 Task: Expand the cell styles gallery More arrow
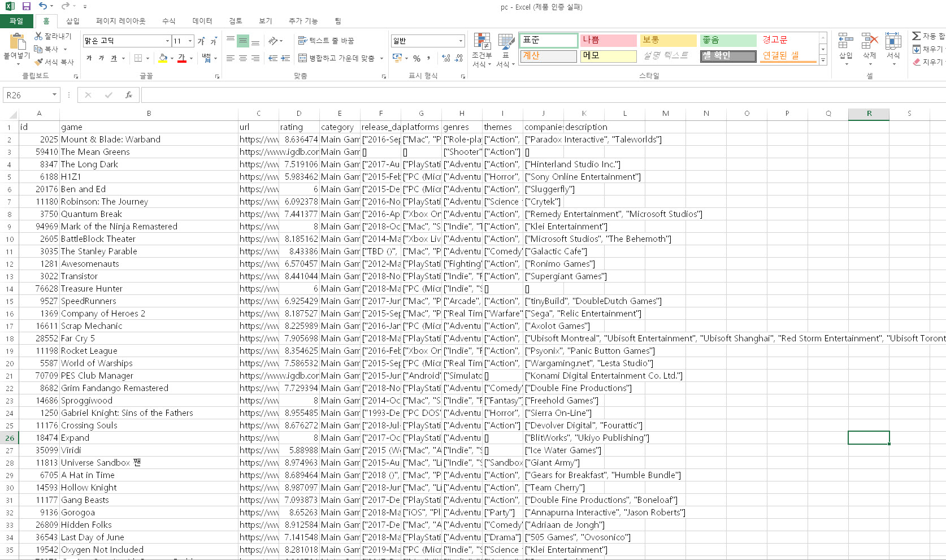click(x=823, y=60)
